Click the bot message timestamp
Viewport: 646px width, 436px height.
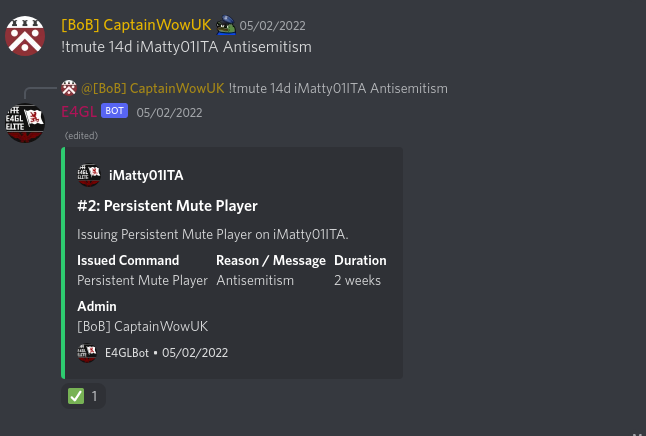click(169, 113)
